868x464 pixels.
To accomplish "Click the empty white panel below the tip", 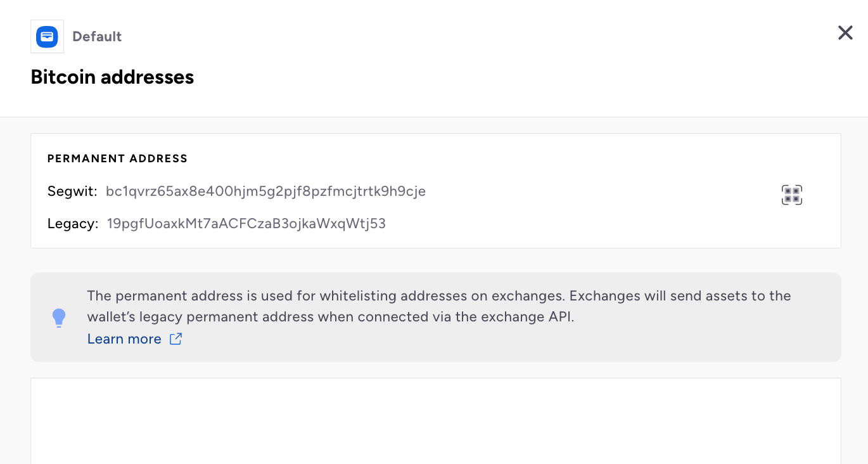I will pyautogui.click(x=436, y=421).
